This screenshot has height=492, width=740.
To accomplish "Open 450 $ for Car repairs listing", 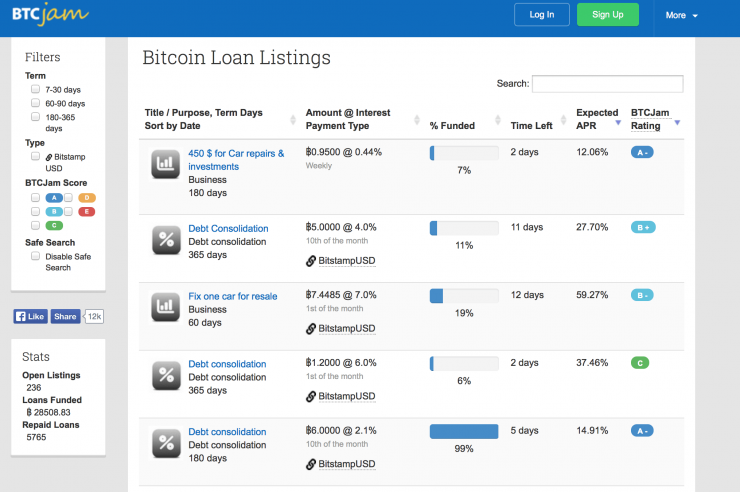I will click(236, 160).
